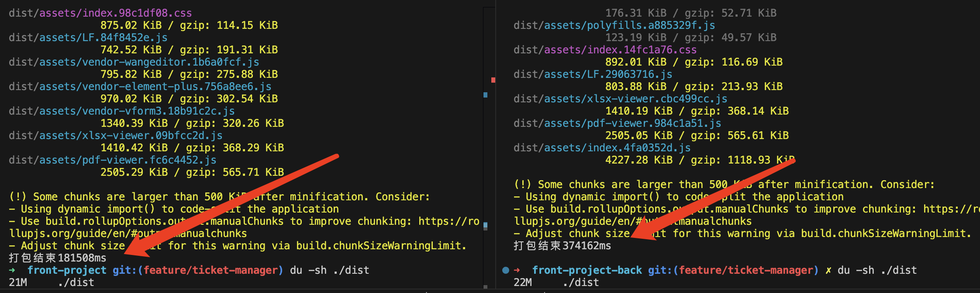980x293 pixels.
Task: Open the vendor-vform3.18b91c2c.js file path
Action: [x=121, y=111]
